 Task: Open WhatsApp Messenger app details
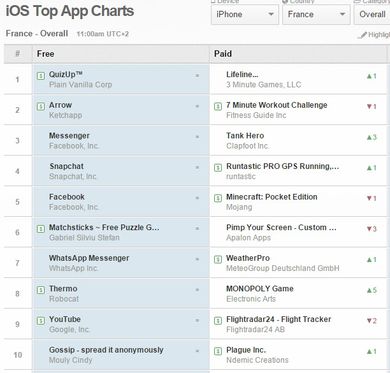click(89, 258)
